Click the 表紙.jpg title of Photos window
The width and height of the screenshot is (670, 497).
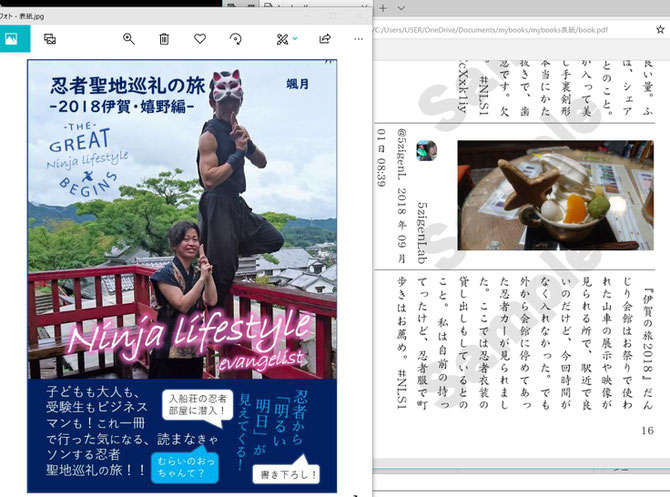click(22, 17)
